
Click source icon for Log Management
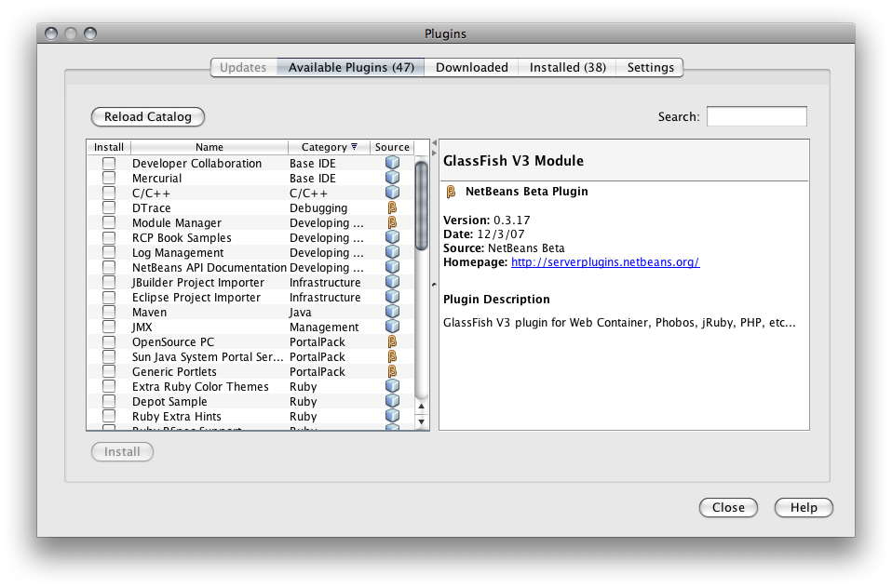coord(392,252)
